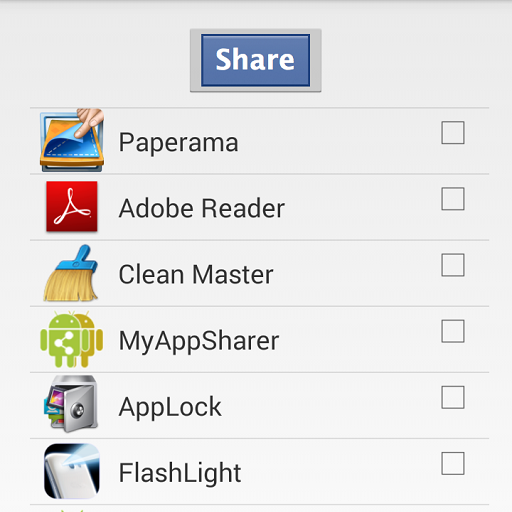The image size is (512, 512).
Task: Tick the Adobe Reader checkbox
Action: click(453, 199)
